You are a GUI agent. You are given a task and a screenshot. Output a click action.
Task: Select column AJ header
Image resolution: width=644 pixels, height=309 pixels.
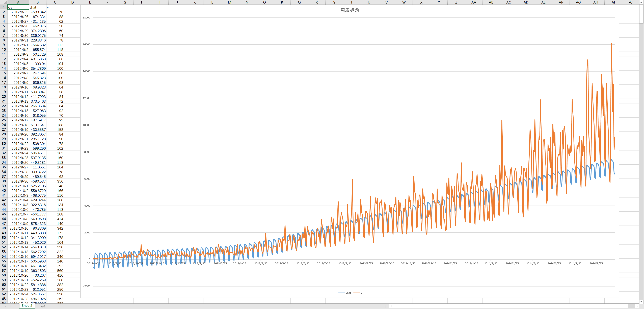631,2
